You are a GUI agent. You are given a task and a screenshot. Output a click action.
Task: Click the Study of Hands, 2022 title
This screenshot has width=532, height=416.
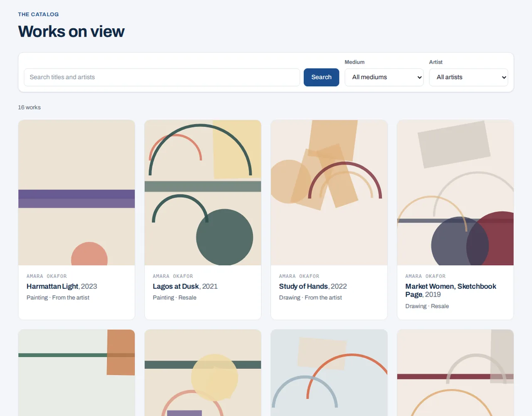313,286
